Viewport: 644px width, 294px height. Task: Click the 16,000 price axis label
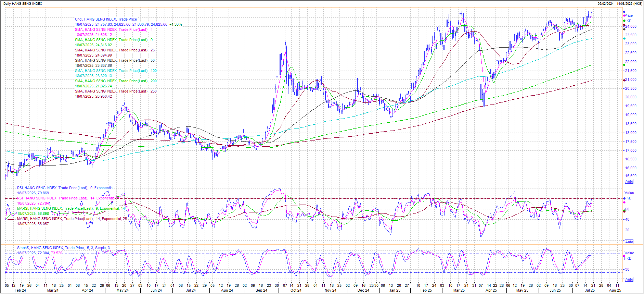[631, 168]
